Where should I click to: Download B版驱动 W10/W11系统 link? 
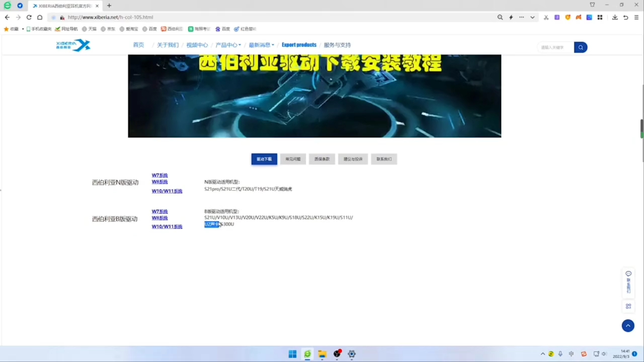pos(167,227)
